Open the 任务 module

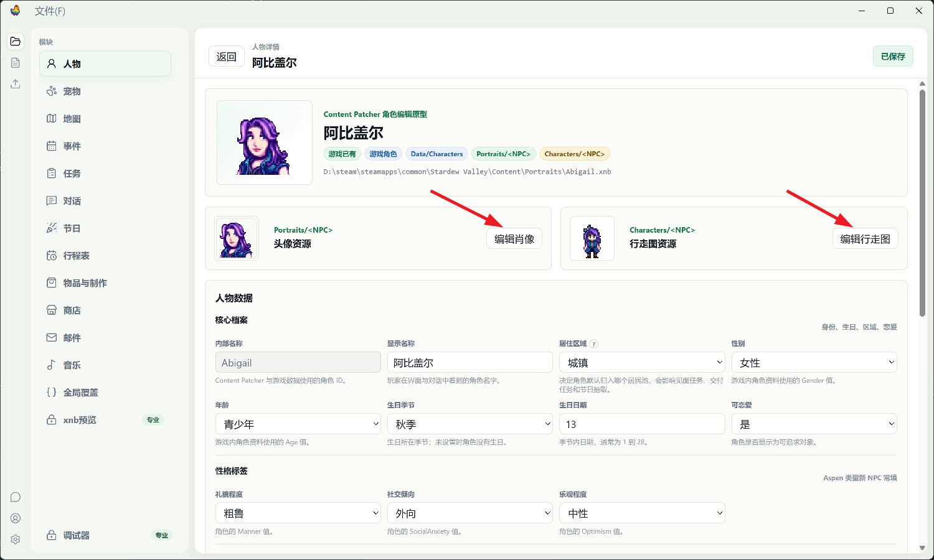pyautogui.click(x=105, y=174)
